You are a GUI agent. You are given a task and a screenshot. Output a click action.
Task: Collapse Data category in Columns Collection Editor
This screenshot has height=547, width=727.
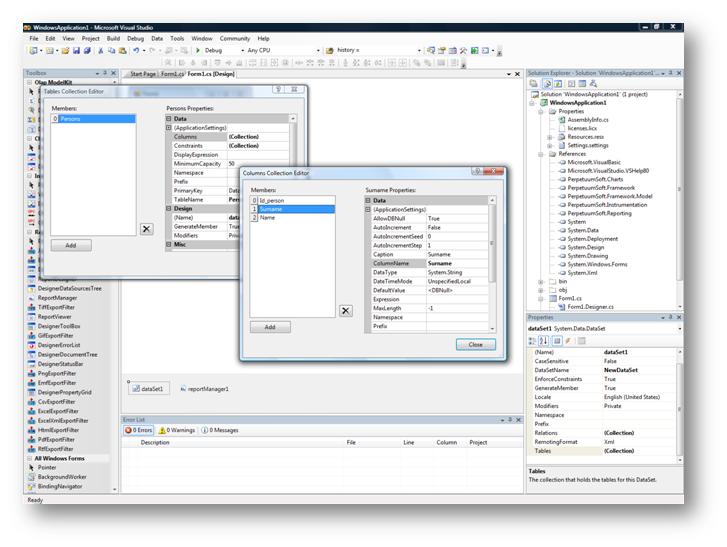(x=368, y=200)
